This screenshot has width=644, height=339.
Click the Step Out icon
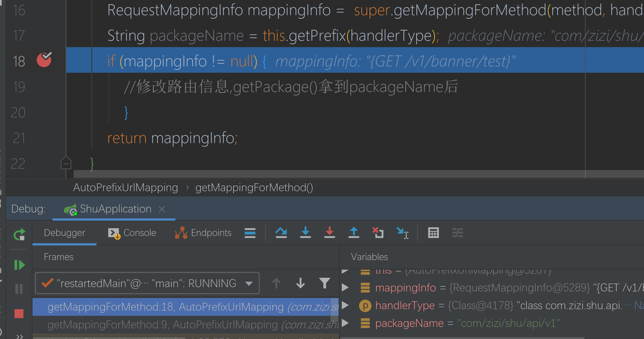point(354,233)
